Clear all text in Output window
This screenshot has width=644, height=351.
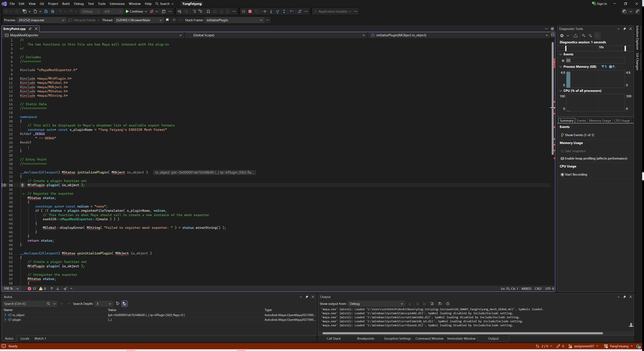pyautogui.click(x=432, y=304)
